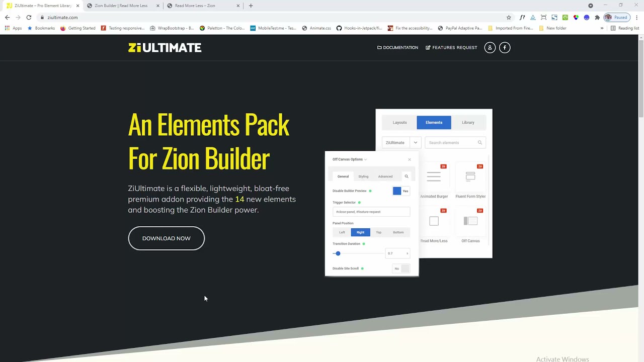
Task: Open the Extensions puzzle piece menu
Action: pos(597,17)
